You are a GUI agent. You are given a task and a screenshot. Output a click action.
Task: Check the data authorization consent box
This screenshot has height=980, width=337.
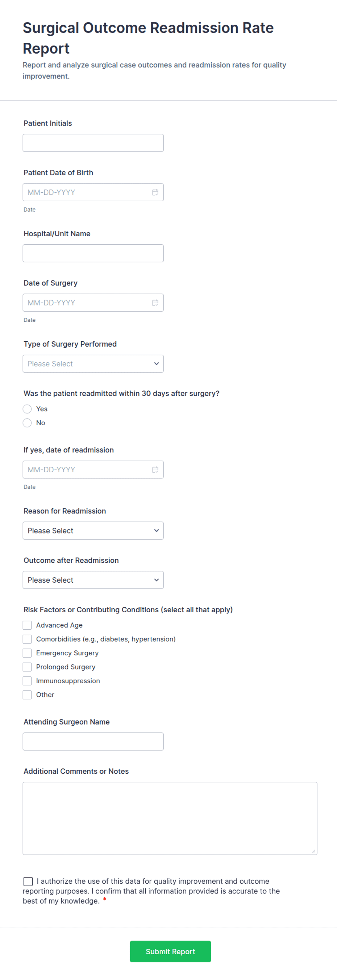pyautogui.click(x=28, y=881)
